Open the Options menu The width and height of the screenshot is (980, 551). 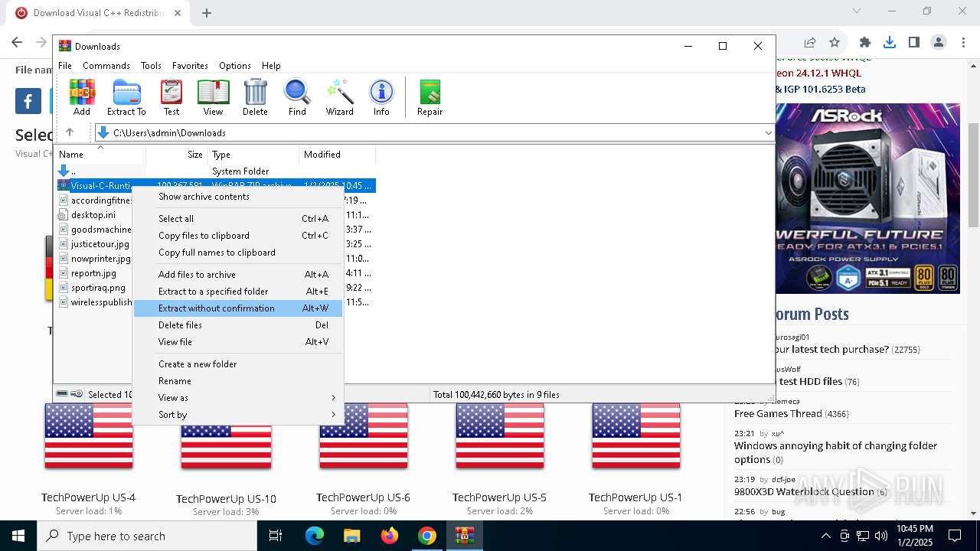[235, 66]
